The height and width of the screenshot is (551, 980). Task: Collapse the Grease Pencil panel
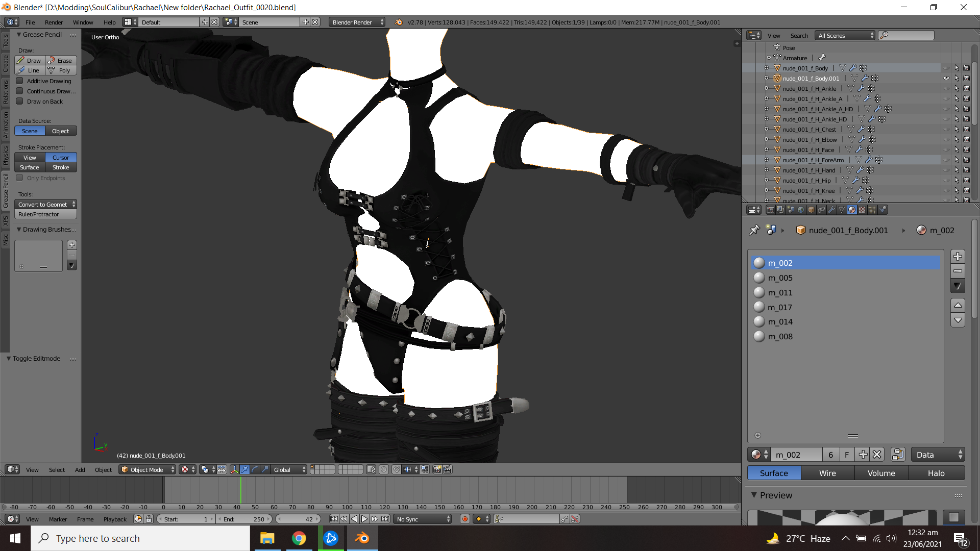19,35
